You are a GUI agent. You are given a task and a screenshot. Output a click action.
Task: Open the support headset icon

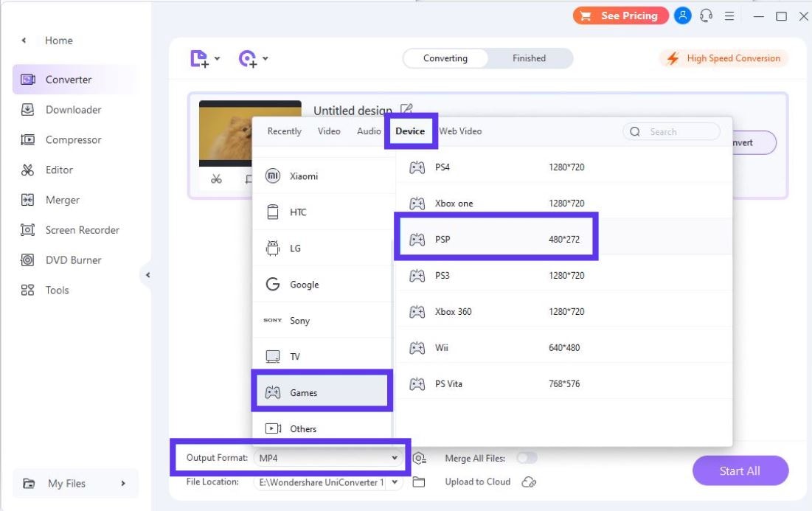point(706,15)
